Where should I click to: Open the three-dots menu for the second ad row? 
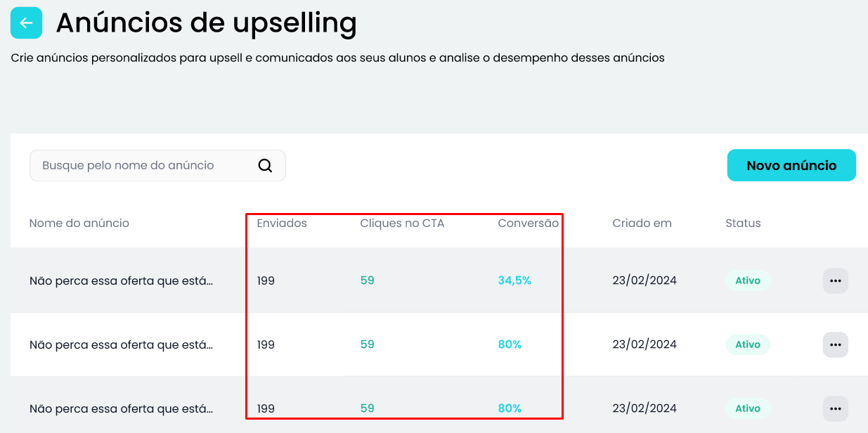(x=836, y=344)
